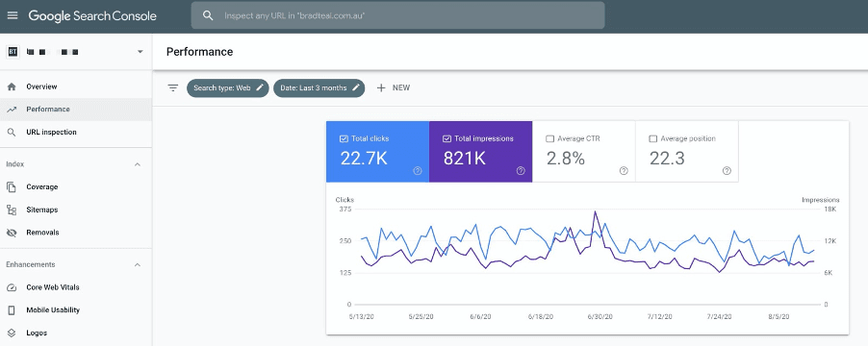Uncheck the Total impressions checkbox

coord(447,138)
